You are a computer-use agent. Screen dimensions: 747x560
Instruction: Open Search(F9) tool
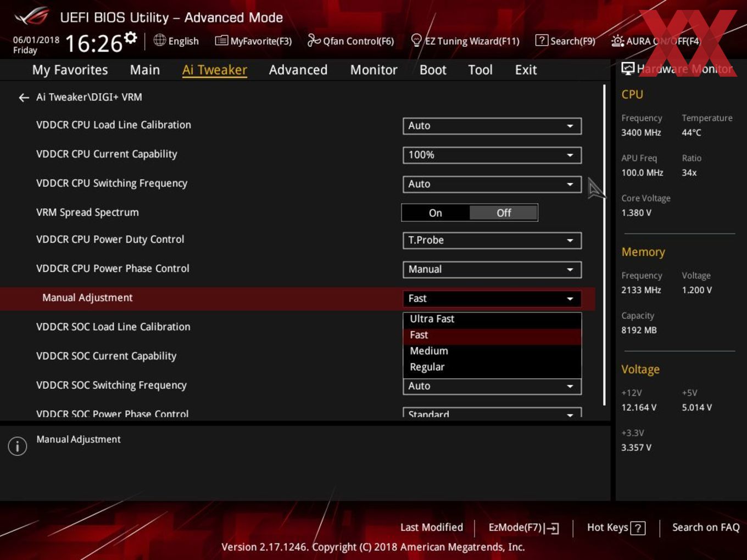pos(565,41)
